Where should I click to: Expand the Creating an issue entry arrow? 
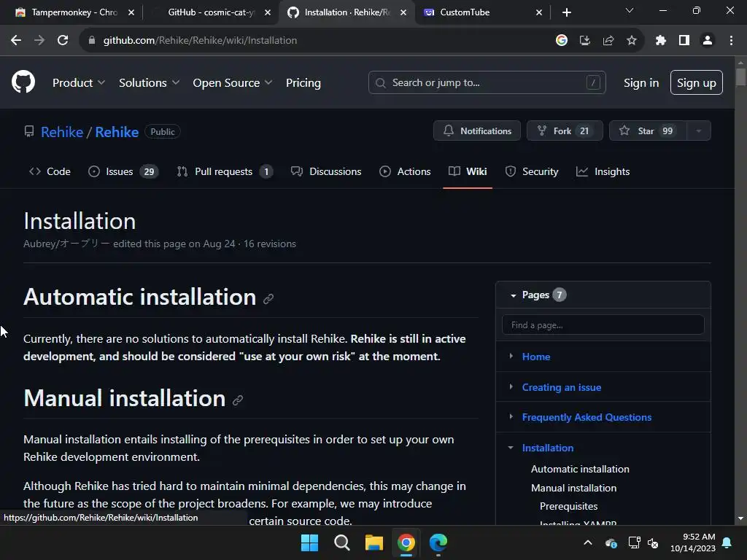click(511, 386)
